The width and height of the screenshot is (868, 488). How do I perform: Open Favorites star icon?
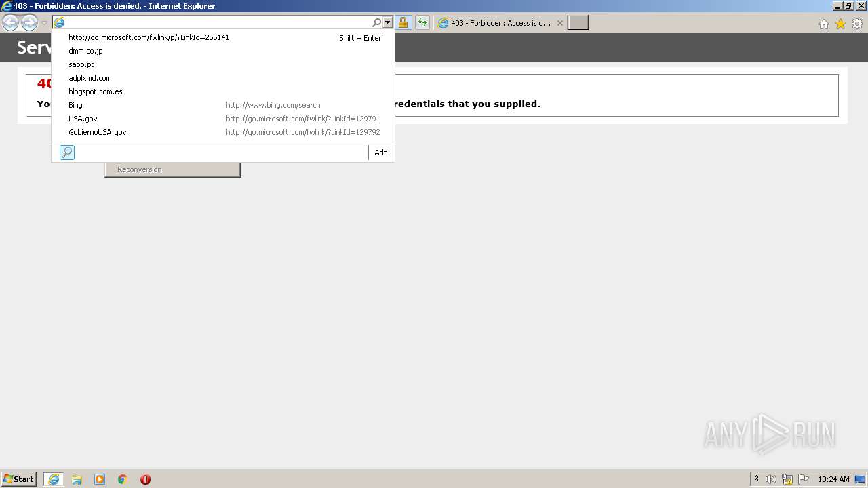(x=840, y=24)
